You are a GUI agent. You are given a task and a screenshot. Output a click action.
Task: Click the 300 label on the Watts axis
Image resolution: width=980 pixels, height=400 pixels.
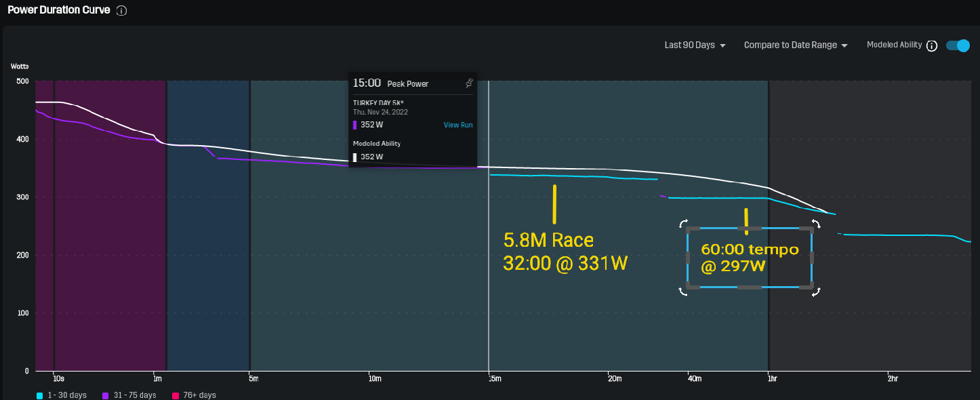coord(22,197)
